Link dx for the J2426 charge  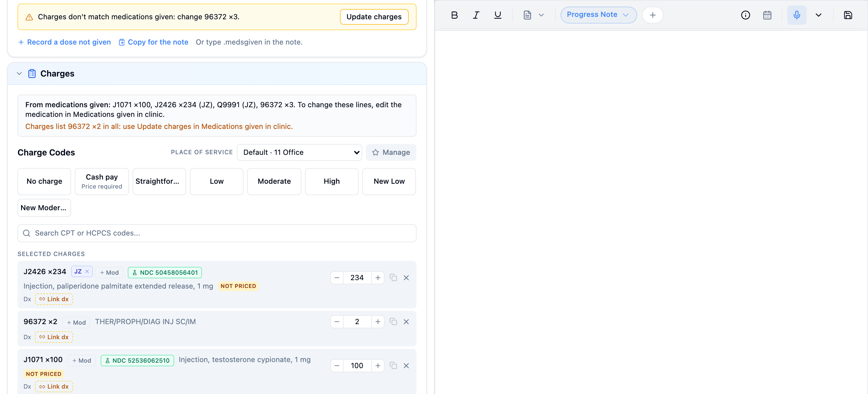click(54, 299)
